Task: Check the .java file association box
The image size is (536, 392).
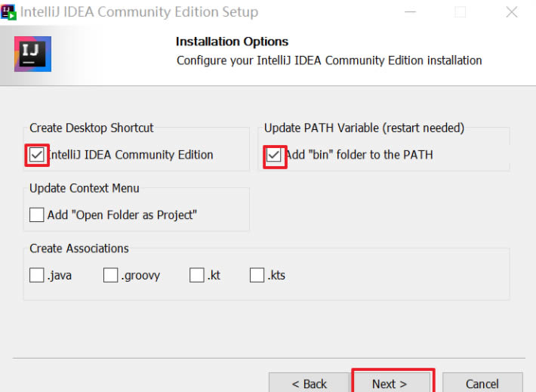Action: point(37,276)
